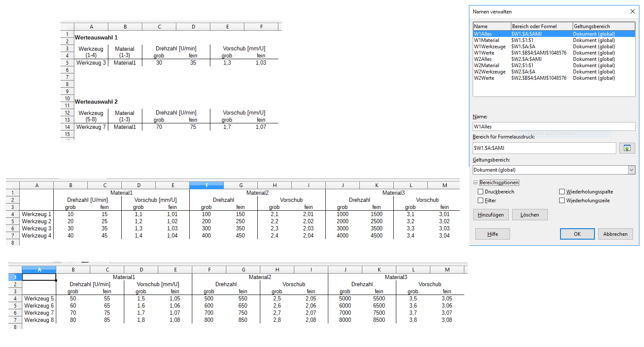Click the Geltungsbereich column header in list
This screenshot has height=347, width=644.
coord(604,26)
